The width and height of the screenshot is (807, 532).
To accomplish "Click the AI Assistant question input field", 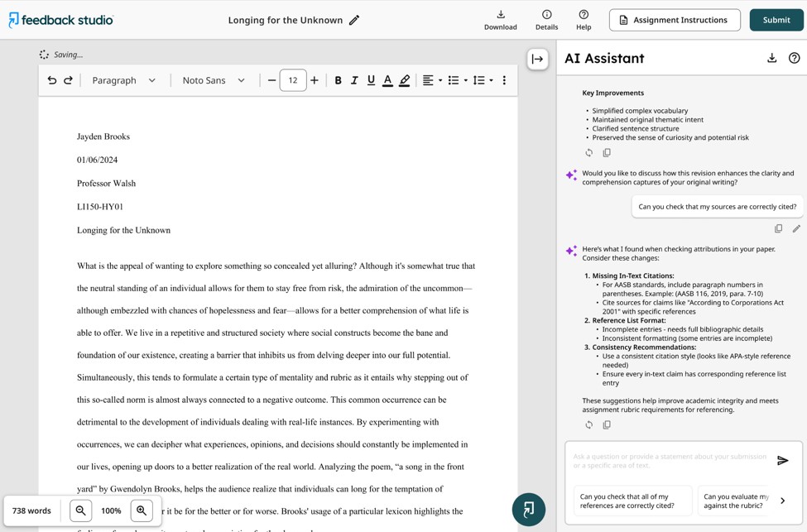I will tap(662, 461).
